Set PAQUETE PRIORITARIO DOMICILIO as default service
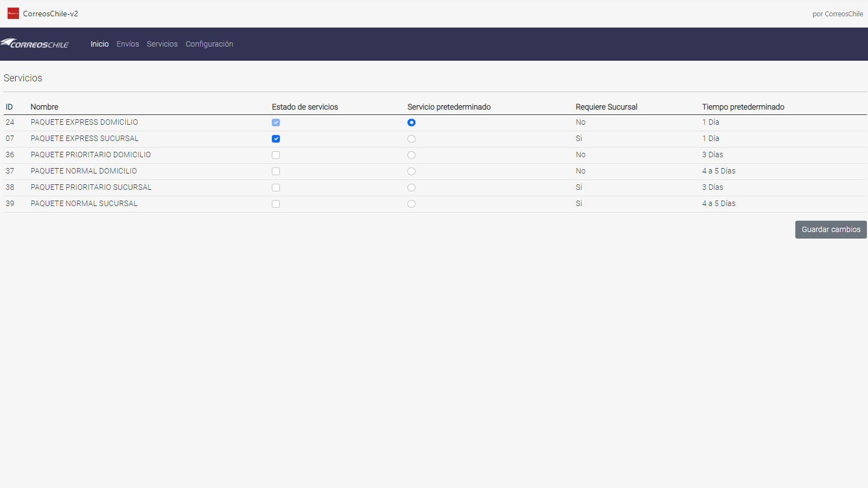Screen dimensions: 868x488 [x=411, y=155]
